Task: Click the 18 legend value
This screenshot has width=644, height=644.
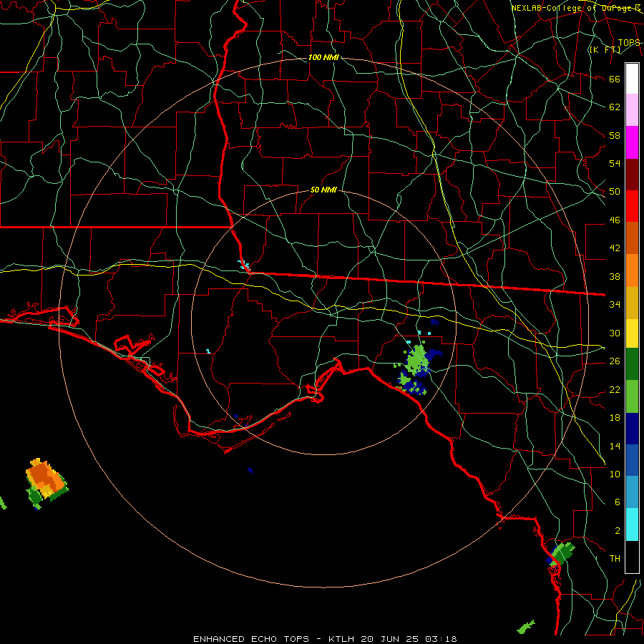Action: pyautogui.click(x=615, y=418)
